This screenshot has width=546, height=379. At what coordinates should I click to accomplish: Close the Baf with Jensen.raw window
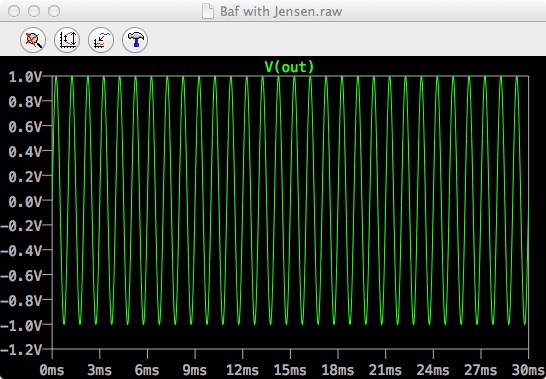click(x=14, y=11)
